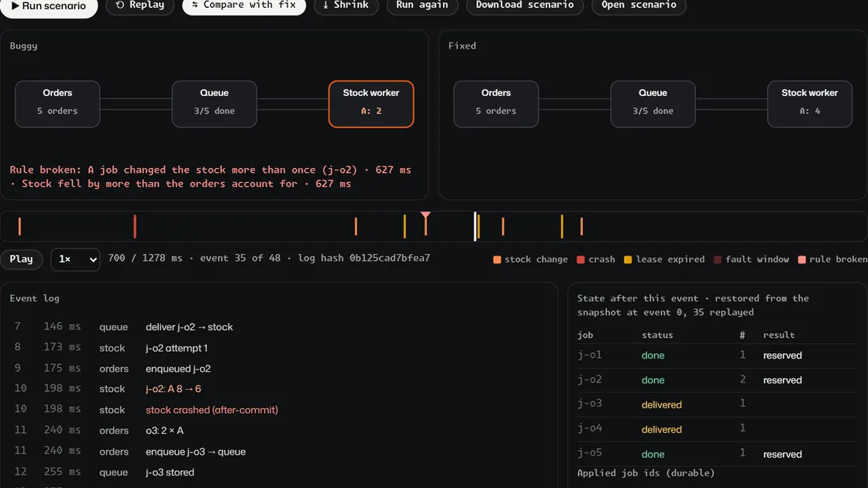Shrink the failing scenario

point(346,5)
